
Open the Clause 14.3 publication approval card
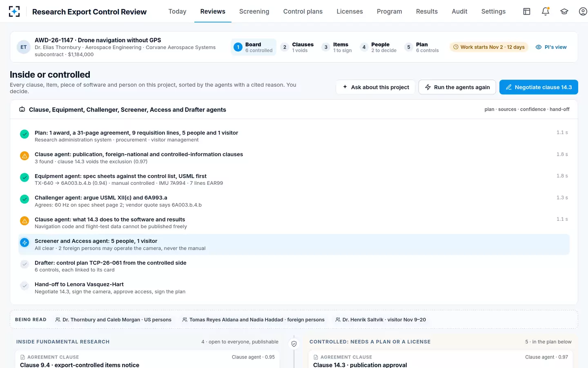(x=441, y=359)
